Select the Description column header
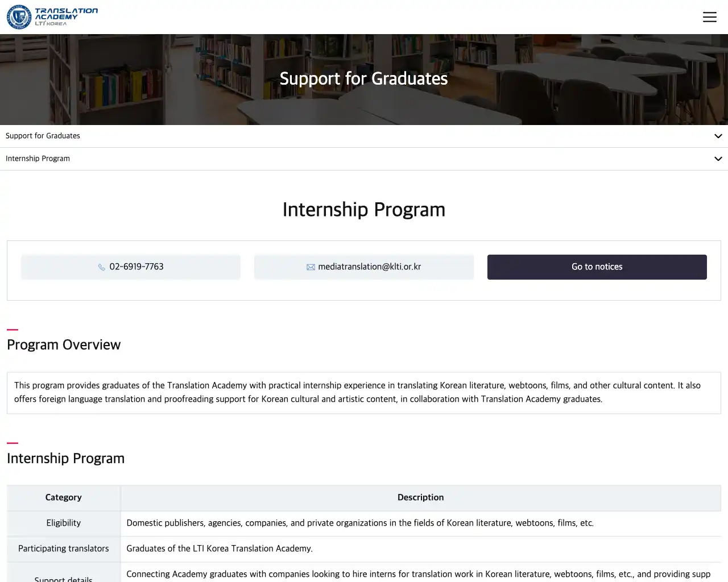Image resolution: width=728 pixels, height=582 pixels. click(420, 497)
